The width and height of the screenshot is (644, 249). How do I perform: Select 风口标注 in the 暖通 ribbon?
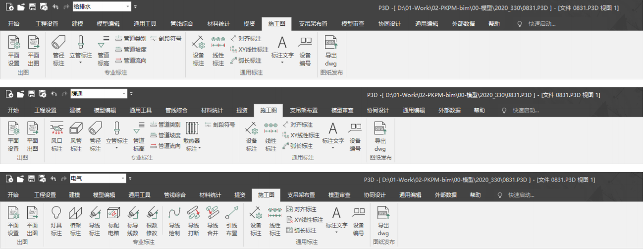point(57,136)
